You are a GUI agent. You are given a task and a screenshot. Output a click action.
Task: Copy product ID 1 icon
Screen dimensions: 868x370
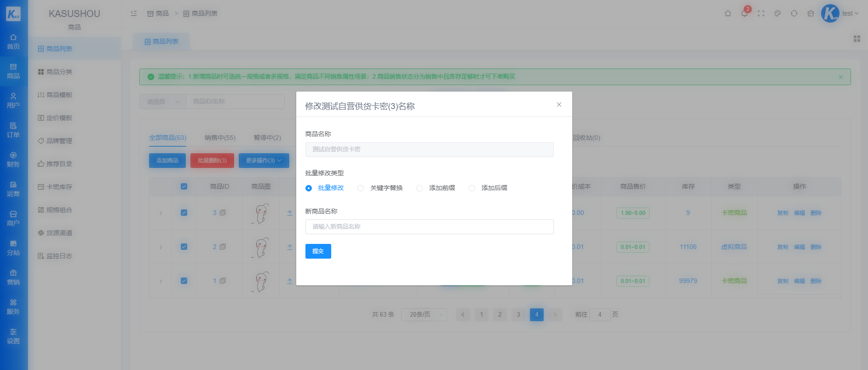coord(223,281)
